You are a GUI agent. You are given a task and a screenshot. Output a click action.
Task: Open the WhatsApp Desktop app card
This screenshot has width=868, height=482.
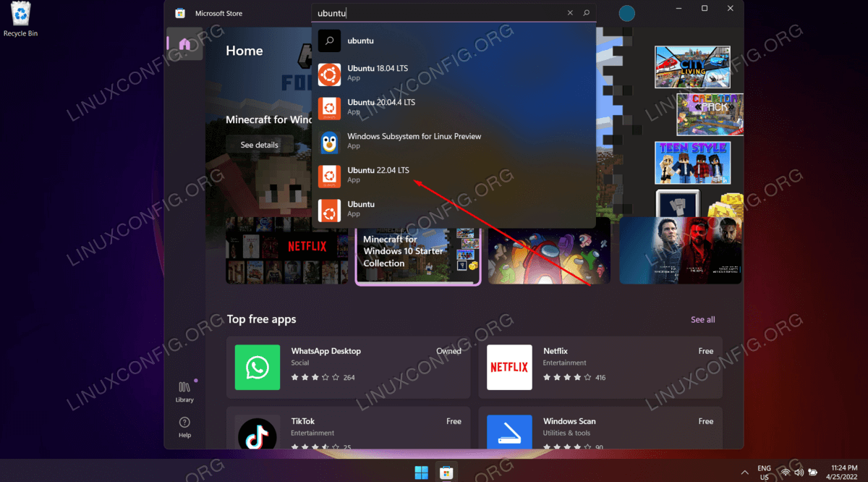(348, 367)
